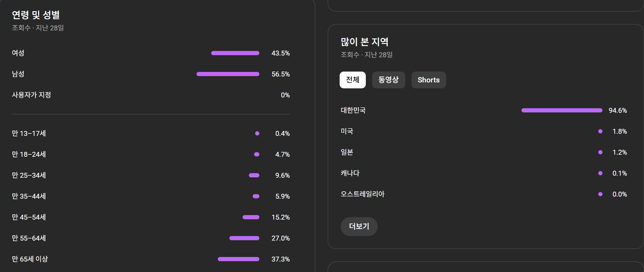This screenshot has width=644, height=272.
Task: Click the 43.5% value for 여성
Action: [281, 53]
